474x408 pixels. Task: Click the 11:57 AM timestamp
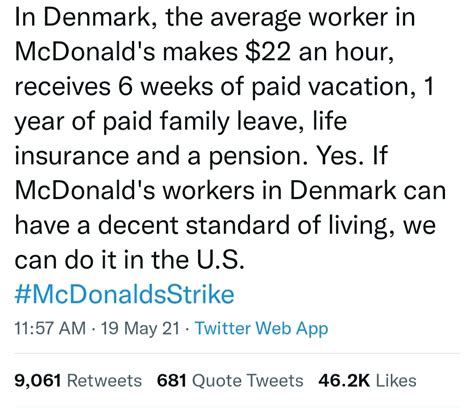click(50, 328)
